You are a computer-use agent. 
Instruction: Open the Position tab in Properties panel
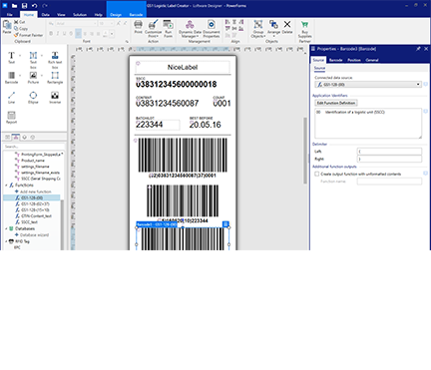[x=354, y=60]
